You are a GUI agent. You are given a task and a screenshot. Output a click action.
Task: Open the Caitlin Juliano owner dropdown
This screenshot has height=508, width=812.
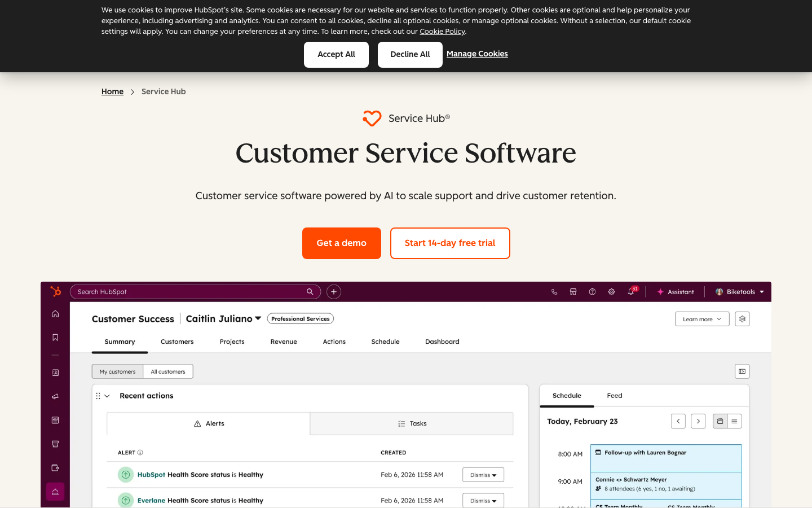[x=224, y=319]
